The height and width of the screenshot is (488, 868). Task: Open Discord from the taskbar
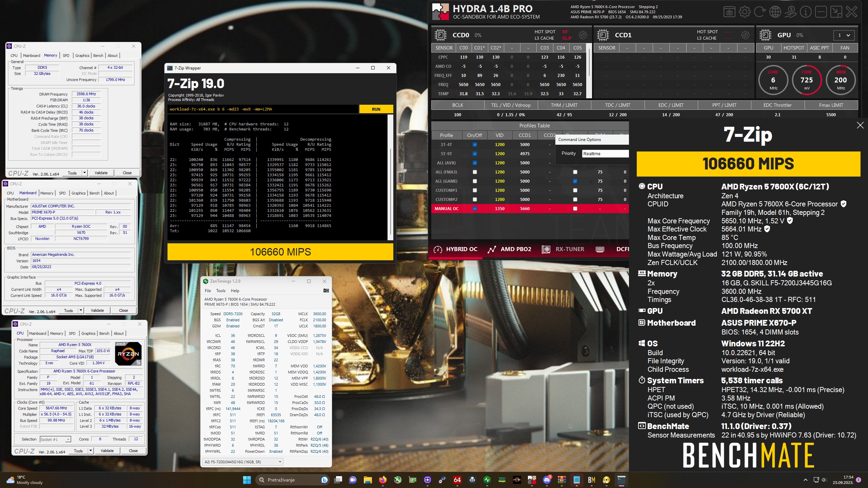[547, 480]
